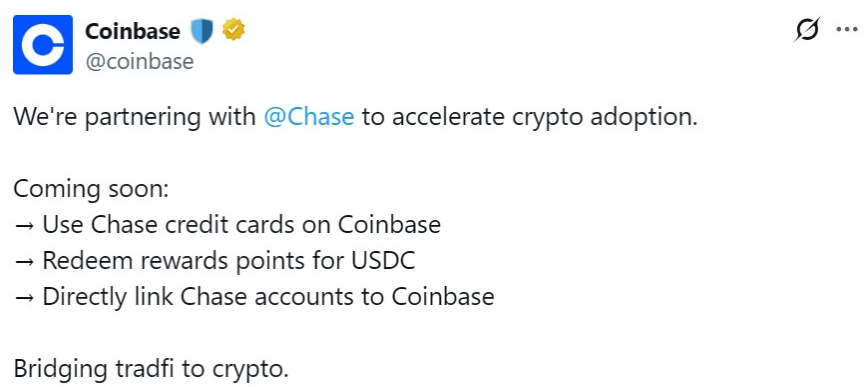Click "Use Chase credit cards on Coinbase" text
The height and width of the screenshot is (387, 864).
241,225
